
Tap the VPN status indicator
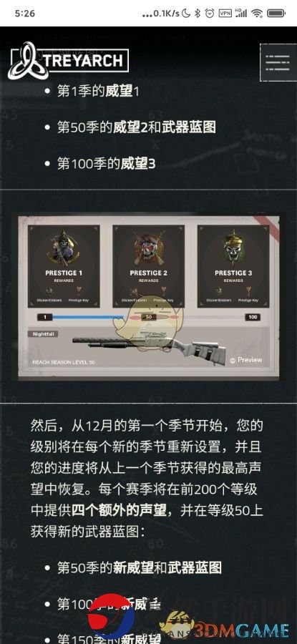225,13
